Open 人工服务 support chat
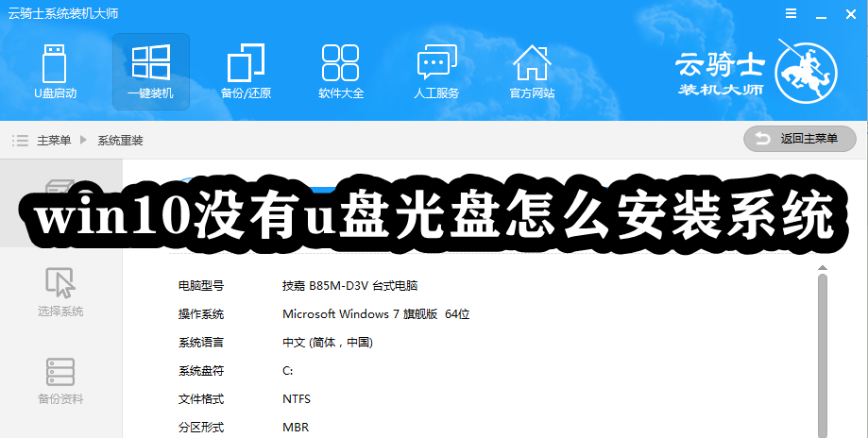 (436, 72)
